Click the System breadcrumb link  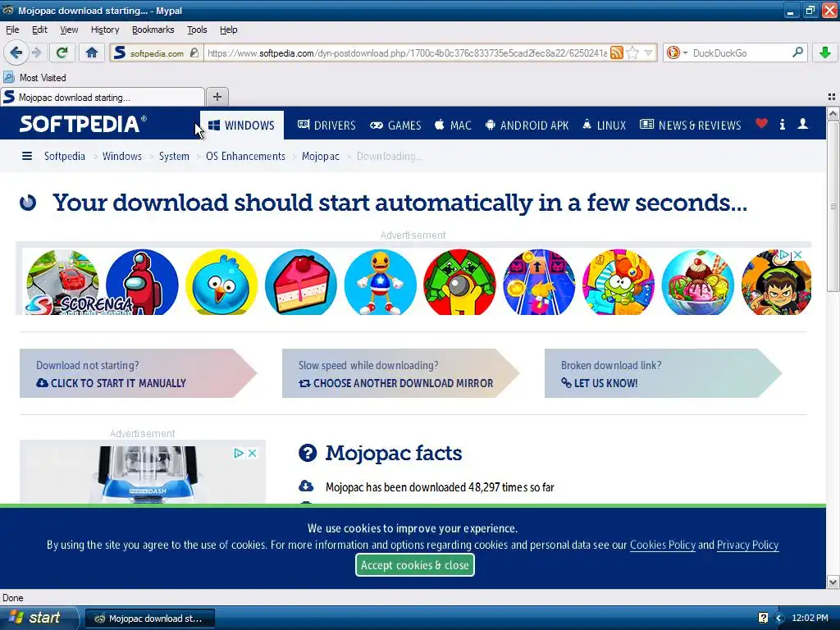tap(174, 156)
